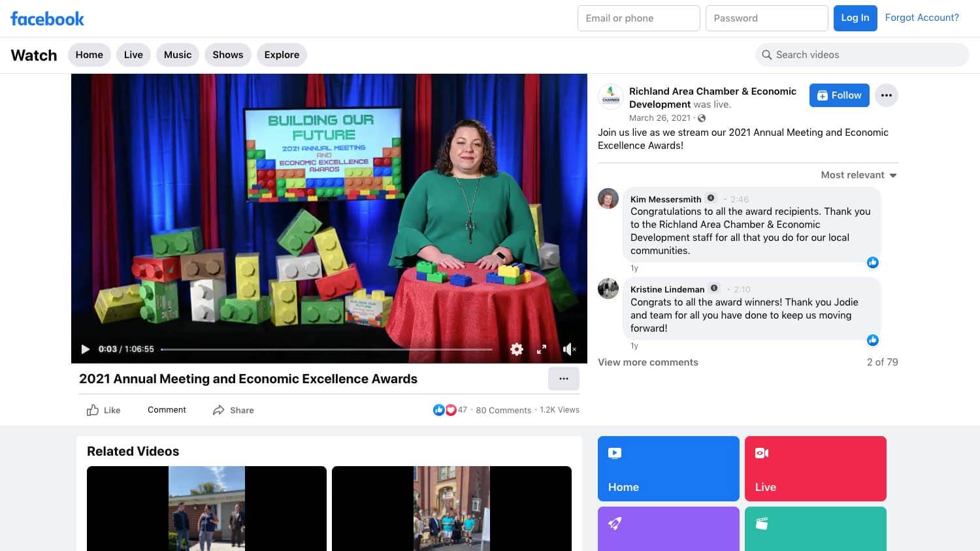Image resolution: width=980 pixels, height=551 pixels.
Task: Like the video with thumbs-up icon
Action: 93,410
